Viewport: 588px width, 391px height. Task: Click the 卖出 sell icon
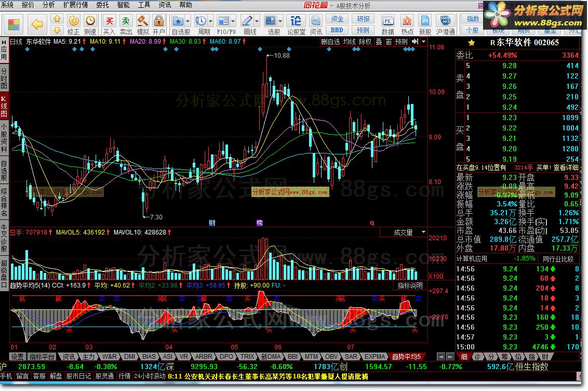point(126,25)
